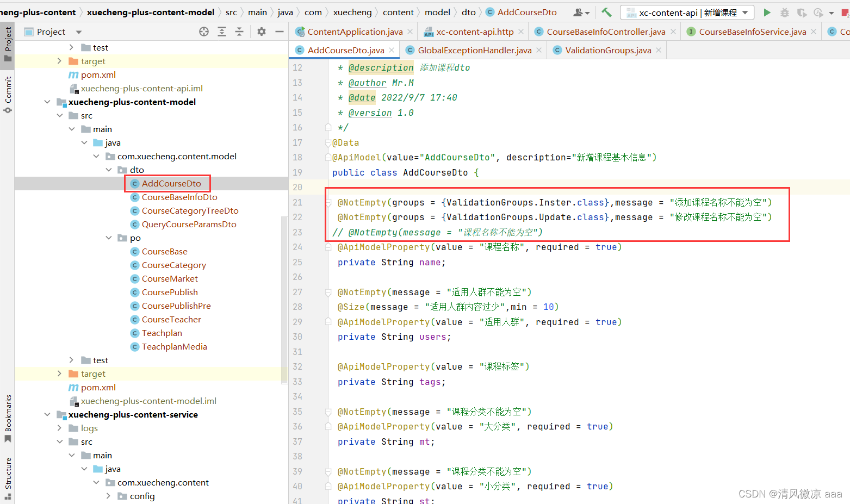The height and width of the screenshot is (504, 850).
Task: Open CourseCategoryTreeDto in project tree
Action: pos(190,210)
